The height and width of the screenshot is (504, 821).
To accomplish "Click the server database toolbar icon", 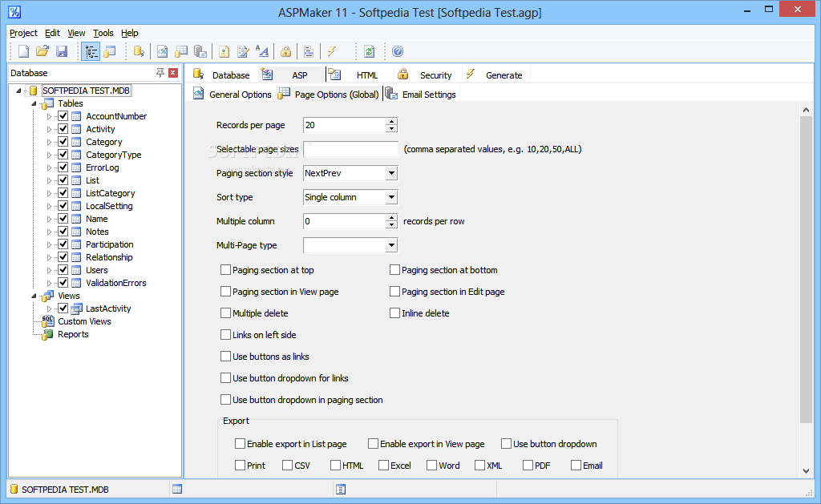I will pos(200,51).
